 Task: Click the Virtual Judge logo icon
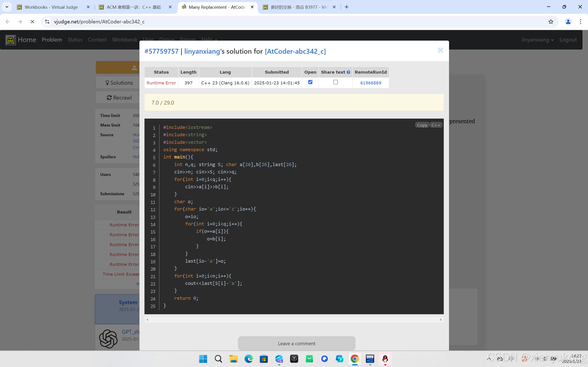click(10, 40)
